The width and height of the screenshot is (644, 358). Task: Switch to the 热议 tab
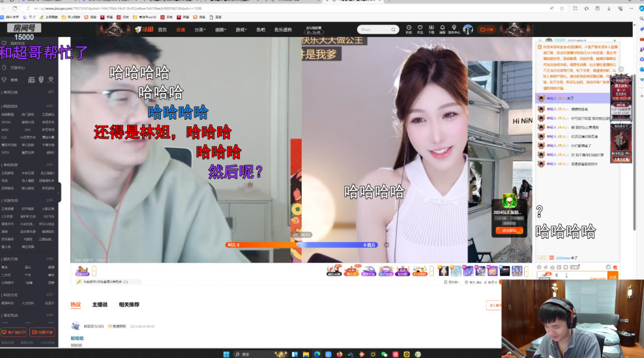click(76, 305)
